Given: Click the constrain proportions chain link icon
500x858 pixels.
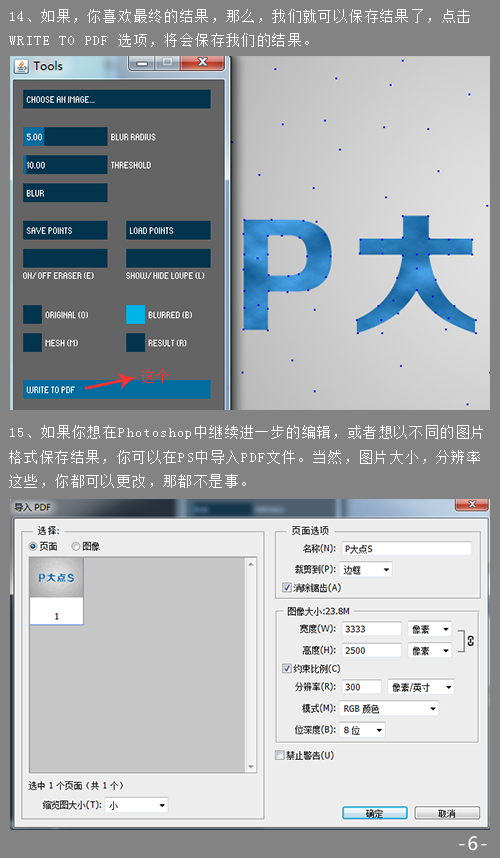Looking at the screenshot, I should (x=470, y=641).
